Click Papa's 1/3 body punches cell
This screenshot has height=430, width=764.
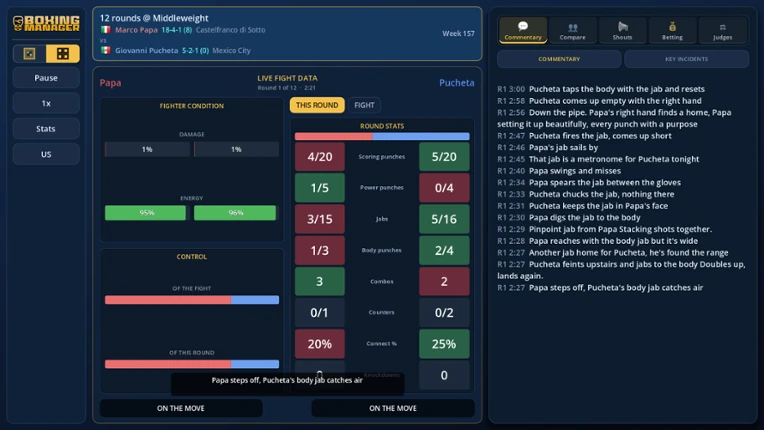click(x=320, y=250)
